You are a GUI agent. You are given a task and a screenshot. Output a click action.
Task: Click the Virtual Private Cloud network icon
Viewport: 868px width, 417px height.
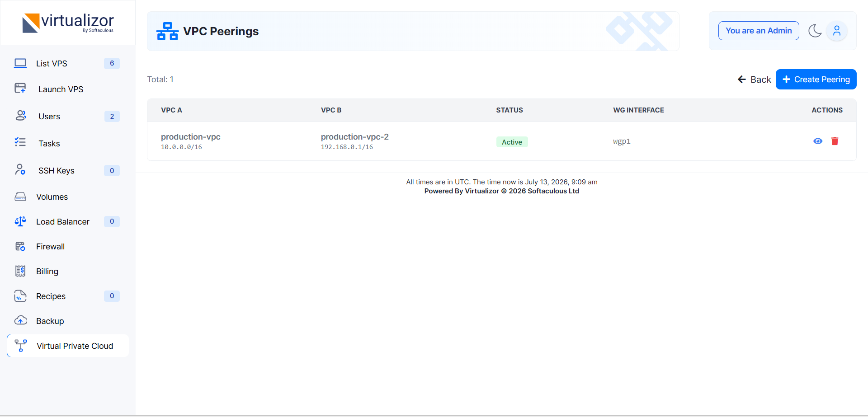pos(21,346)
